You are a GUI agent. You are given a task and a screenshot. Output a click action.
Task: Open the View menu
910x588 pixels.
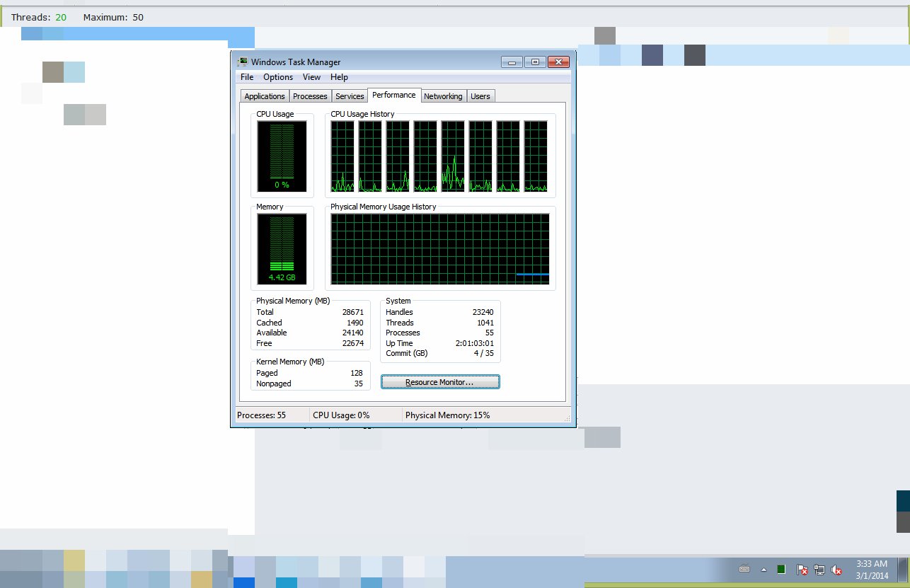(x=311, y=77)
